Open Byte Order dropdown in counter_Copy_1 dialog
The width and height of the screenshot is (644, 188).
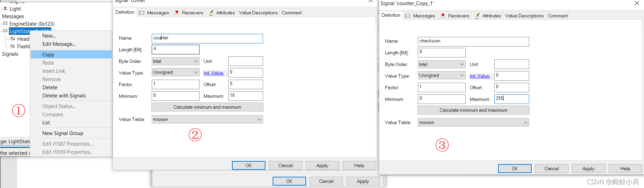(442, 64)
